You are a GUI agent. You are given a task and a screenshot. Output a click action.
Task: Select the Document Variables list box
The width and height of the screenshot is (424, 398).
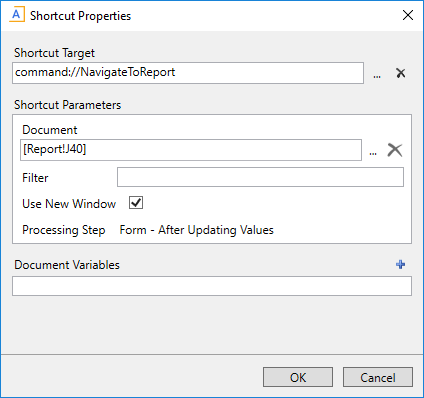[x=212, y=286]
